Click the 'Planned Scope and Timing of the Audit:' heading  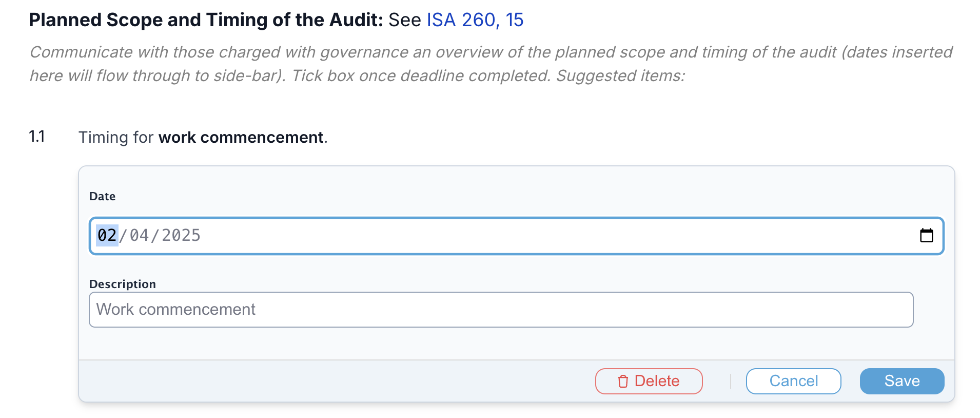pos(206,20)
